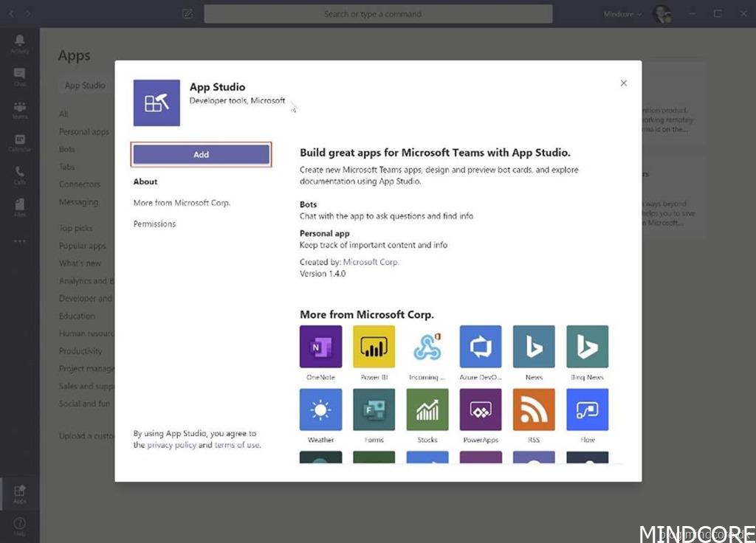Jump to More from Microsoft Corp. section
756x543 pixels.
(x=182, y=203)
